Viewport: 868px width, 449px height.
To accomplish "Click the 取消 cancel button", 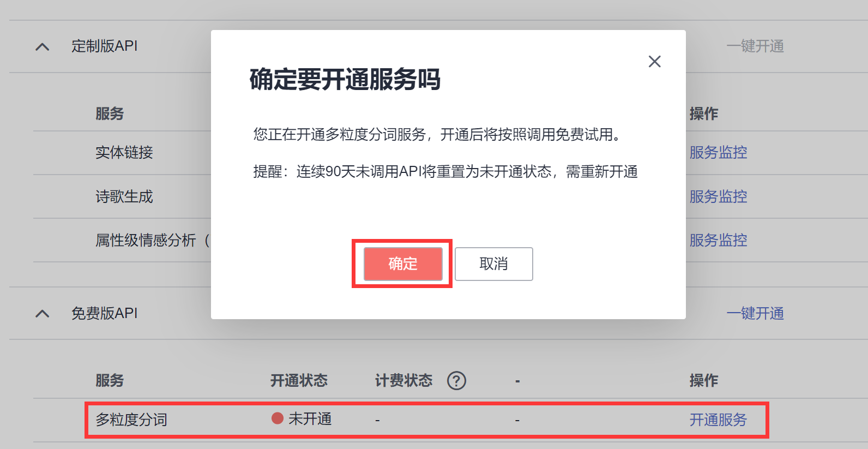I will point(494,264).
